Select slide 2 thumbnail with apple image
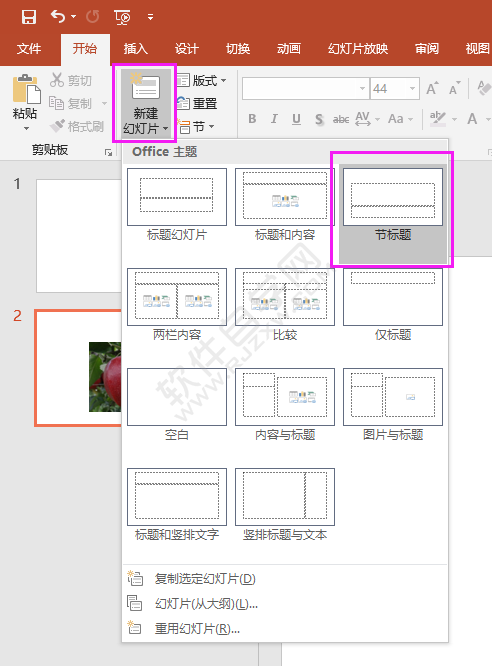The height and width of the screenshot is (666, 492). [79, 368]
